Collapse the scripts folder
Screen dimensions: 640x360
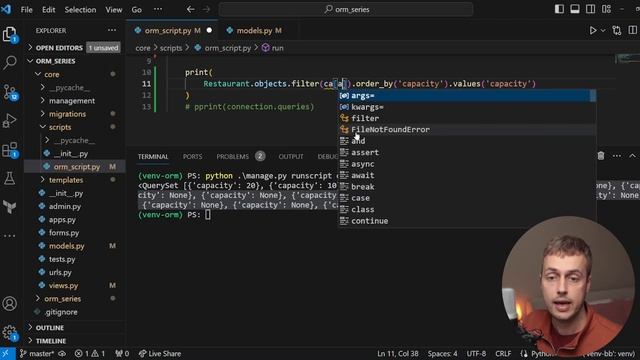coord(60,127)
